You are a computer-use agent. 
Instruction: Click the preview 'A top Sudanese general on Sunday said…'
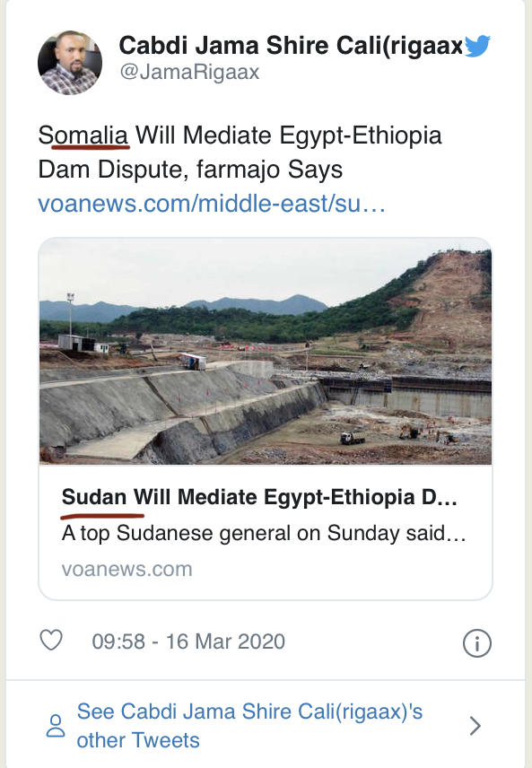264,533
